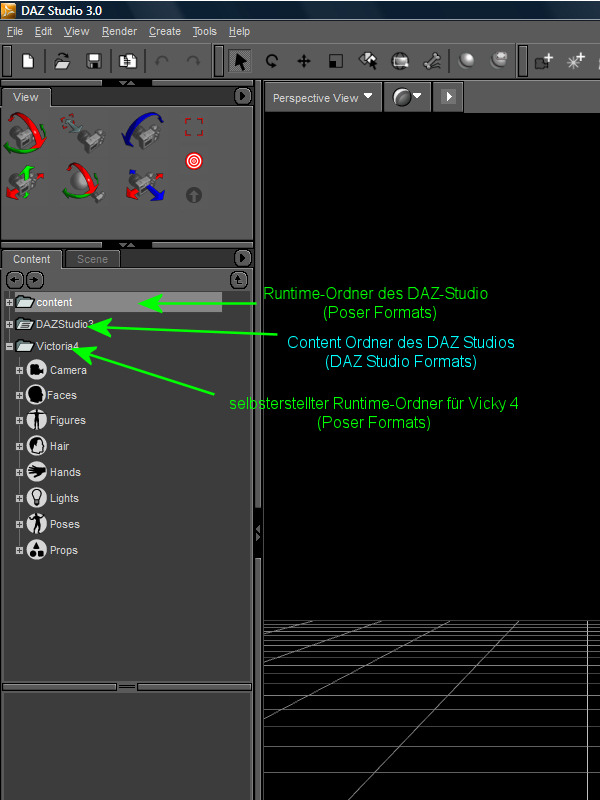Viewport: 600px width, 800px height.
Task: Open the Content pane options arrow button
Action: [x=242, y=258]
